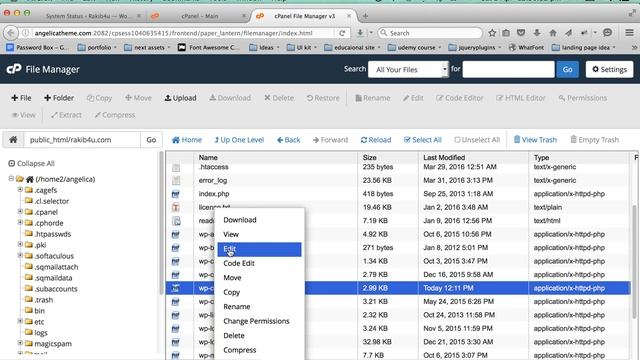640x360 pixels.
Task: Collapse All folders in the tree
Action: pos(31,163)
